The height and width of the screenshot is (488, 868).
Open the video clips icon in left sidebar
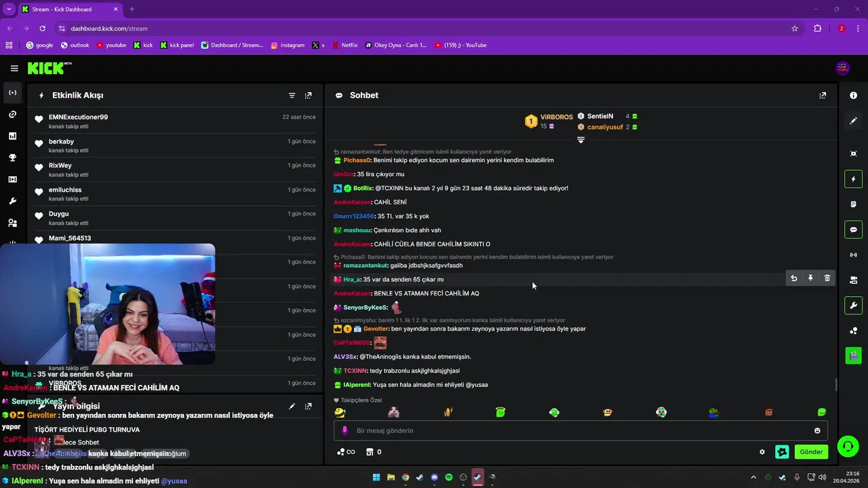click(x=13, y=180)
